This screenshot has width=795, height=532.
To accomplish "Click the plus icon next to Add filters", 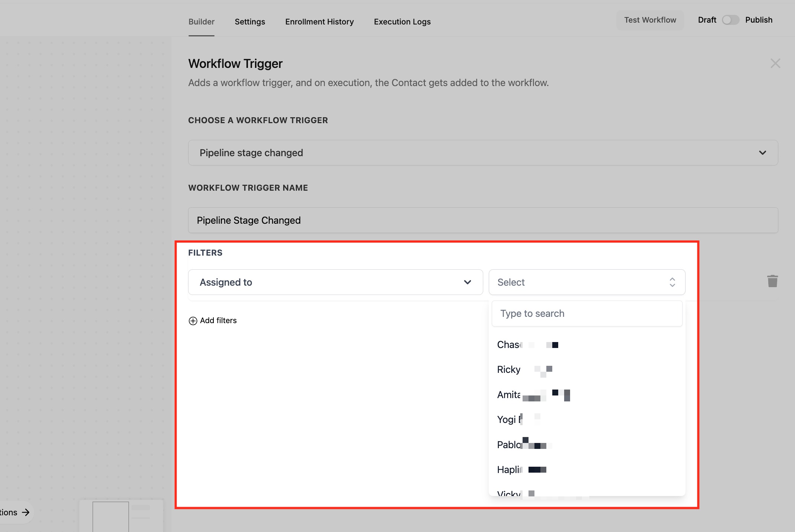I will [193, 321].
